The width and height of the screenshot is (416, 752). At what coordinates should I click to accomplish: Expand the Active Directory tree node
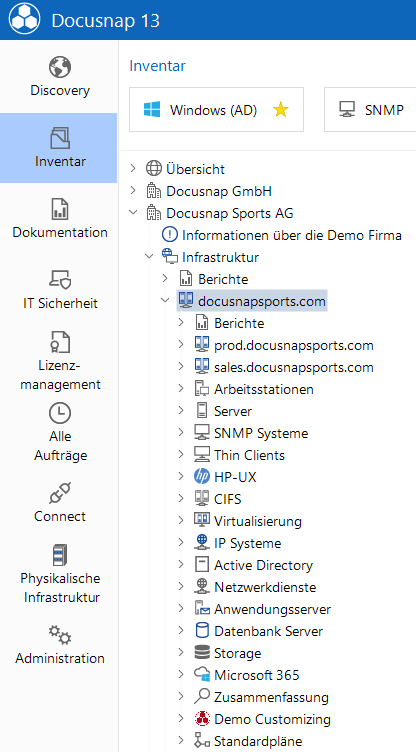(x=180, y=564)
